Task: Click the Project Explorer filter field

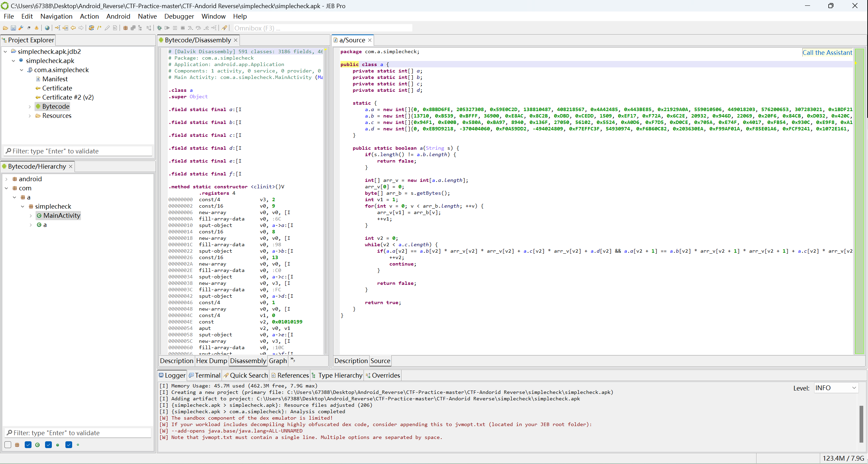Action: pos(78,151)
